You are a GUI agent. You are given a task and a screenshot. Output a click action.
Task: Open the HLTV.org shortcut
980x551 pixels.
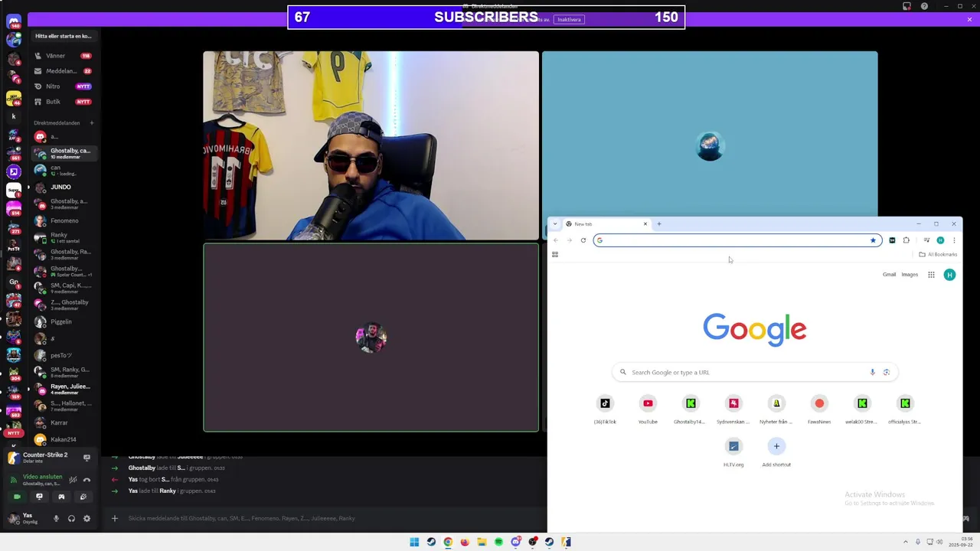coord(733,452)
